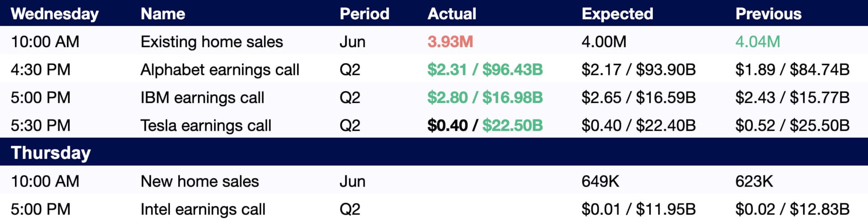Click the Thursday section header row
This screenshot has width=868, height=221.
[x=434, y=152]
